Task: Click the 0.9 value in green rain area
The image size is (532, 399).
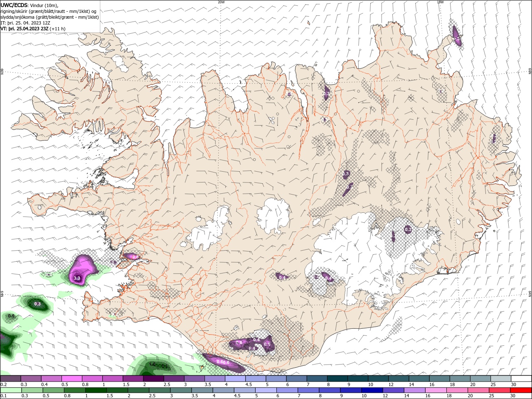Action: coord(11,316)
